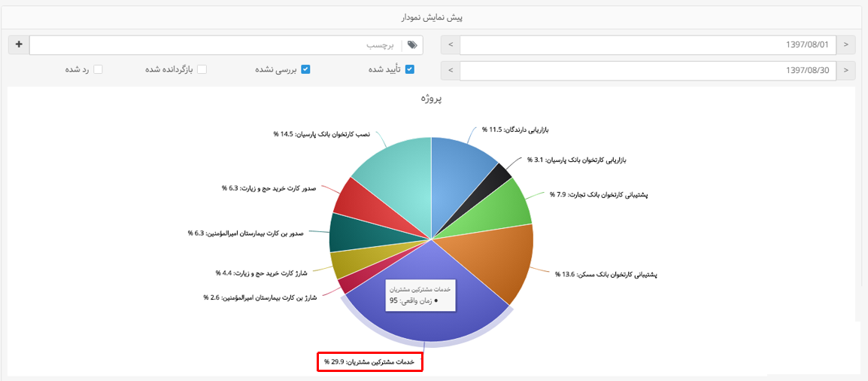Open the start date field 1397/08/01
The height and width of the screenshot is (381, 868).
click(x=647, y=45)
